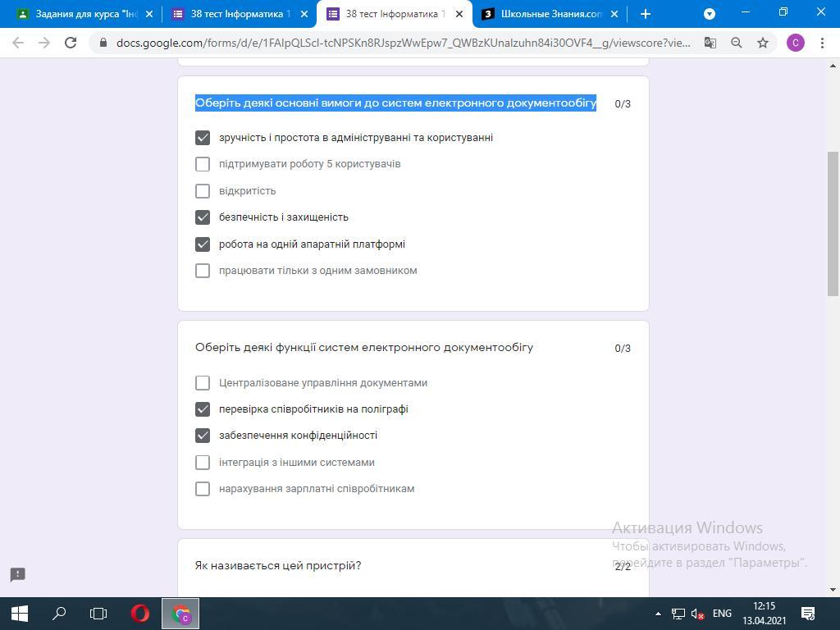Toggle Централізоване управління документами checkbox
This screenshot has height=630, width=840.
(x=203, y=382)
